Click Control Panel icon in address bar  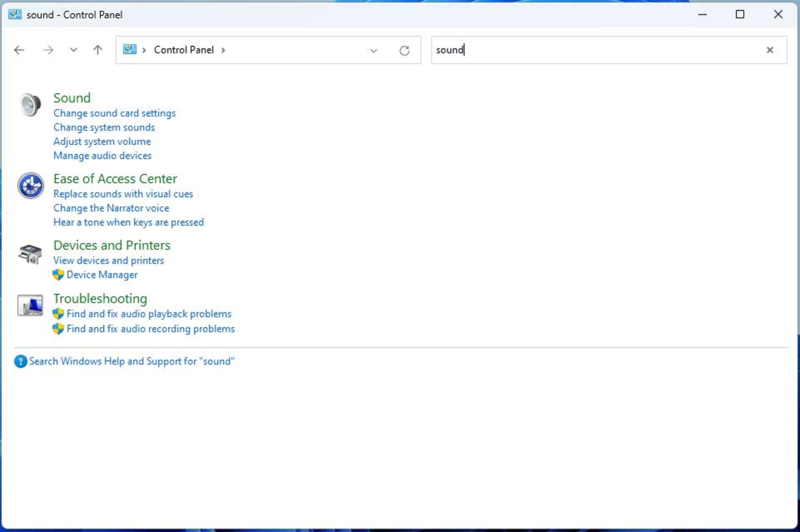[x=130, y=50]
